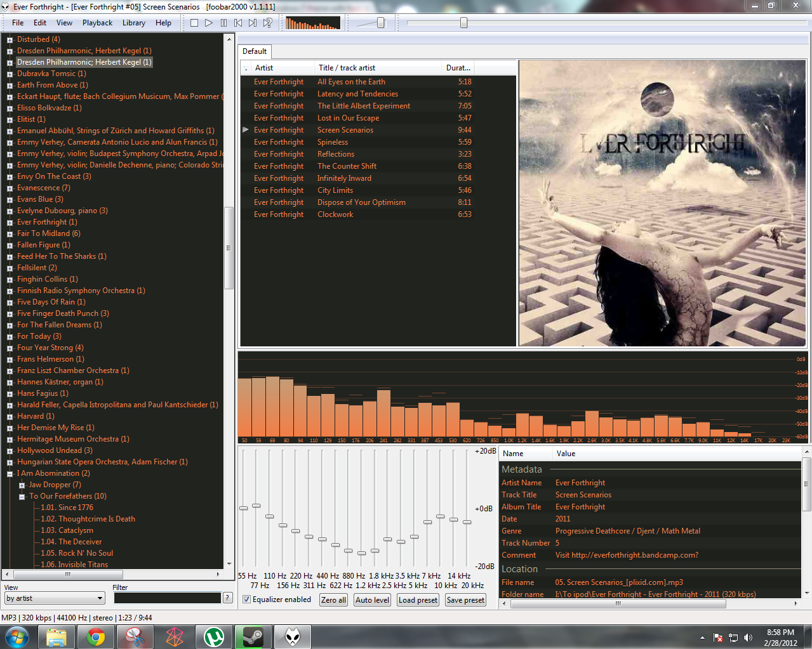Click the seekbar position handle
The image size is (812, 649).
(x=463, y=23)
